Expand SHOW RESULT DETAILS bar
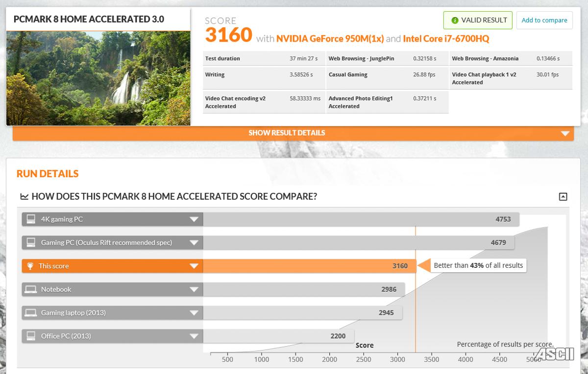Viewport: 588px width, 374px height. 293,133
